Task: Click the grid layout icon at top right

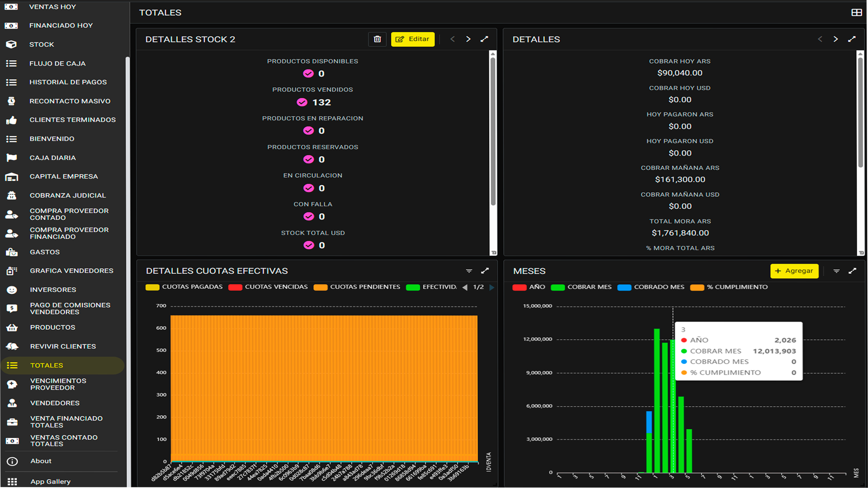Action: (x=856, y=13)
